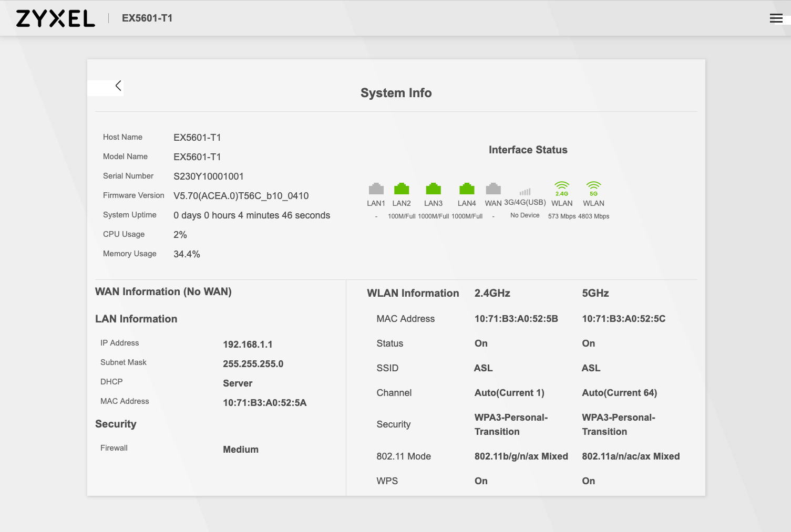Click 5GHz MAC address 10:71:B3:A0:52:5C

pyautogui.click(x=624, y=319)
